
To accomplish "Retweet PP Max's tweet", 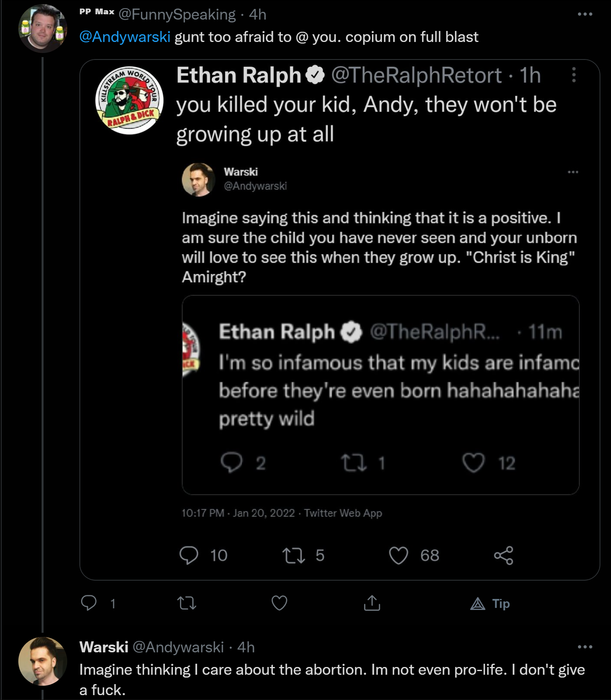I will [x=187, y=603].
